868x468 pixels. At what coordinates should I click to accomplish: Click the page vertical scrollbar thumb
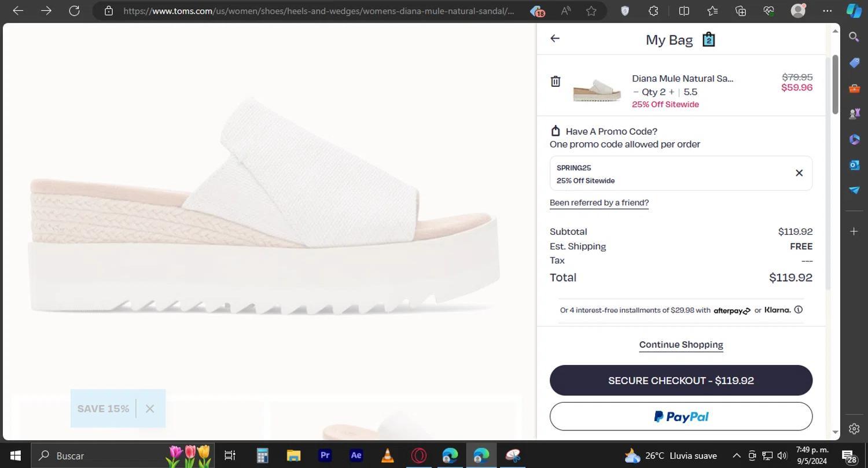835,85
